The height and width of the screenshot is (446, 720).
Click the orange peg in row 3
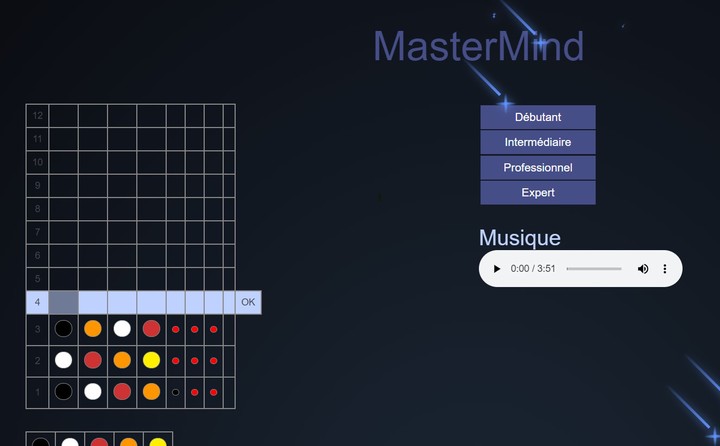pyautogui.click(x=93, y=329)
